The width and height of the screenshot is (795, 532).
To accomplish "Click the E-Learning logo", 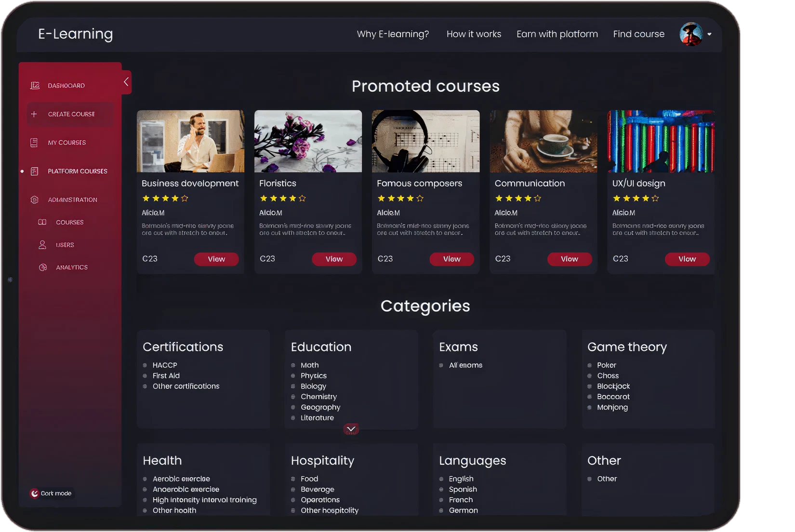I will 76,34.
